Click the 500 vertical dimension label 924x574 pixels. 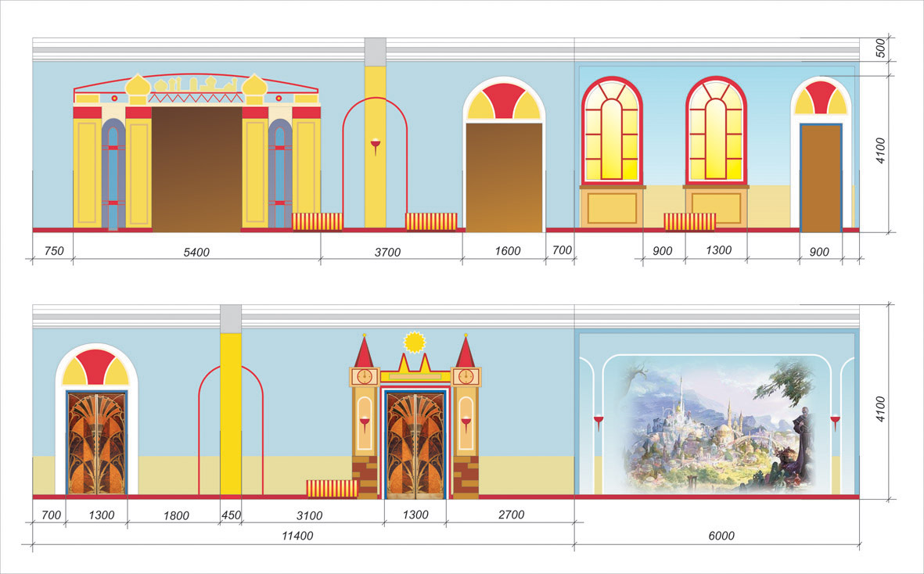pyautogui.click(x=880, y=48)
